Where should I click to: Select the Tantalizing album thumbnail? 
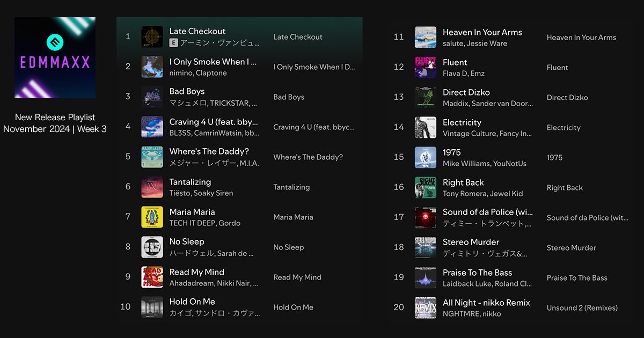click(152, 187)
